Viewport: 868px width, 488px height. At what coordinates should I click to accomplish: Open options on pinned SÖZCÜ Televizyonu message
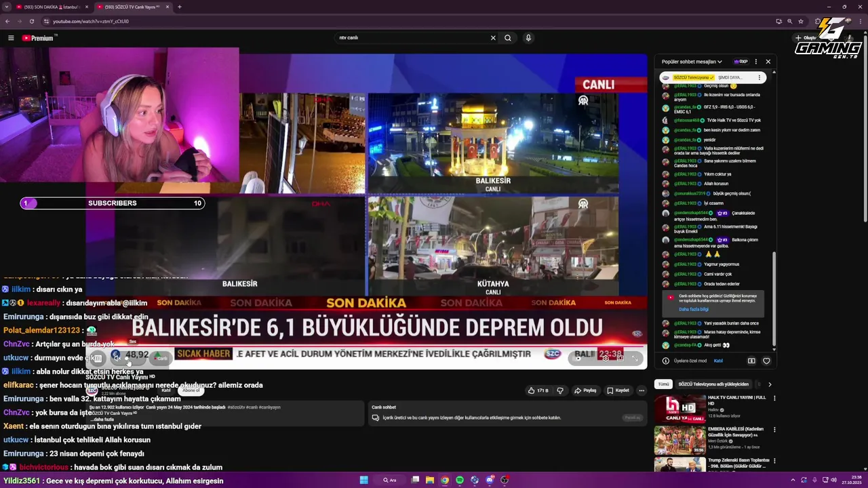(759, 77)
